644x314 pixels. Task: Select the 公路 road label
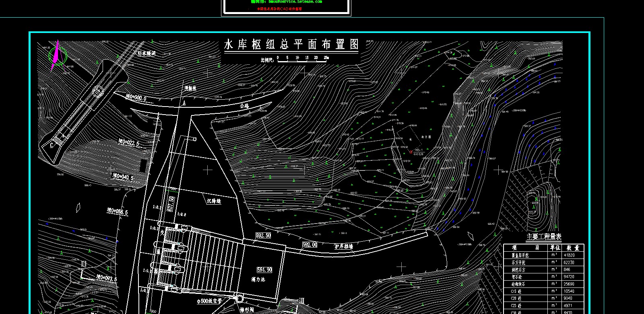244,106
